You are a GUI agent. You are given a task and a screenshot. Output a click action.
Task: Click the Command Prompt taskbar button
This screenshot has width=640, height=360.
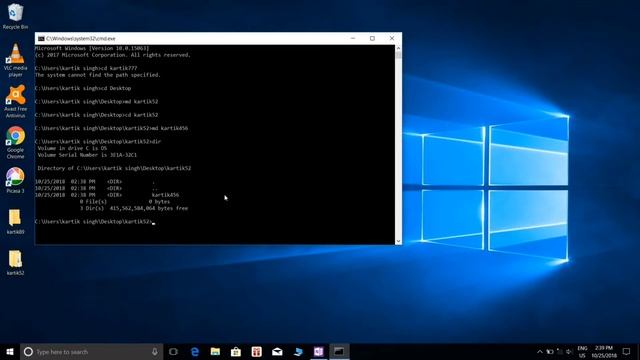(x=339, y=351)
